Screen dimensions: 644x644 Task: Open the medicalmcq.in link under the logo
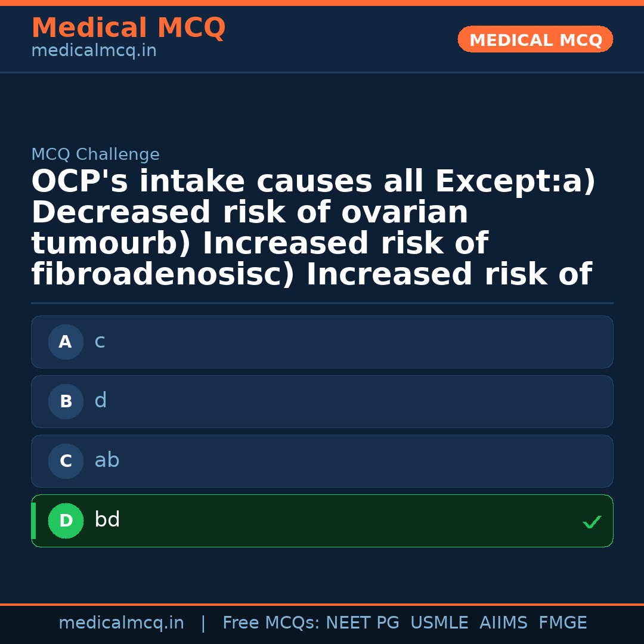94,50
